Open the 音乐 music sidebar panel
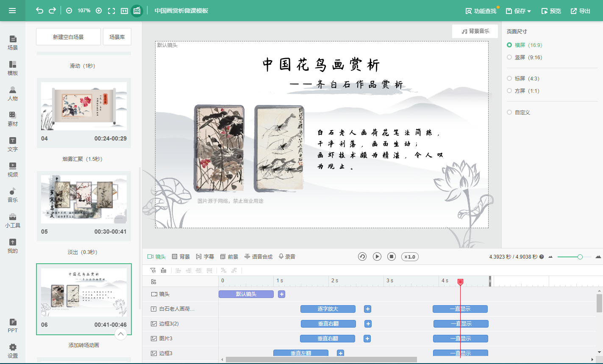The width and height of the screenshot is (603, 364). tap(13, 195)
